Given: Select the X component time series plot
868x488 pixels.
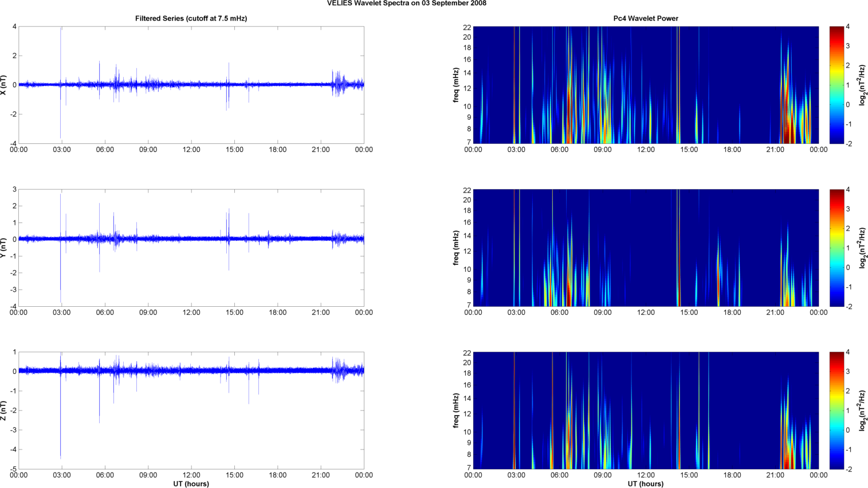Looking at the screenshot, I should pyautogui.click(x=191, y=85).
